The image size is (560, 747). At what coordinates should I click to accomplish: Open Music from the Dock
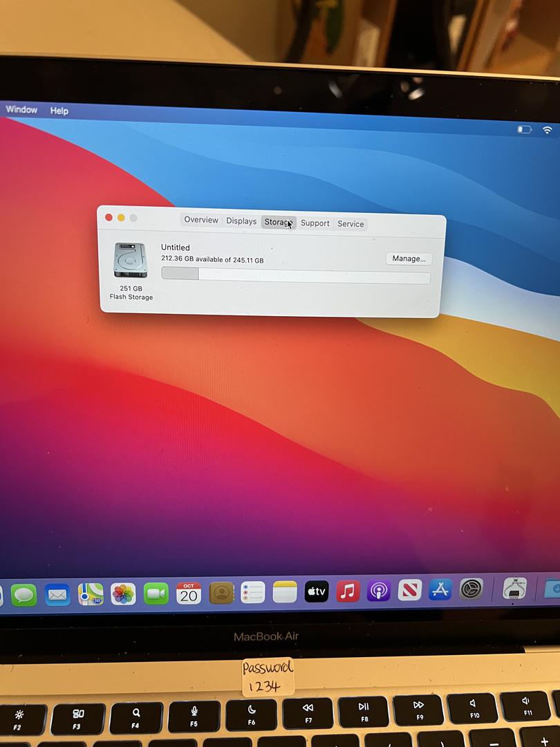click(x=348, y=591)
